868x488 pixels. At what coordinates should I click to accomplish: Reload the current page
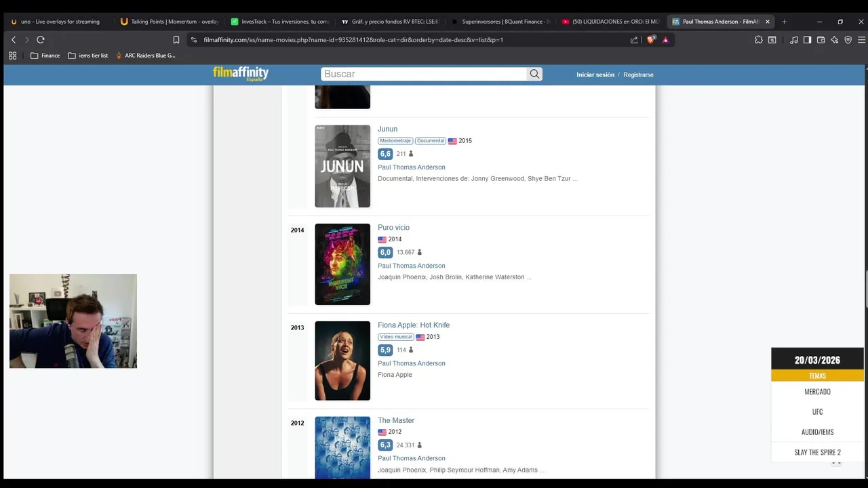tap(41, 40)
